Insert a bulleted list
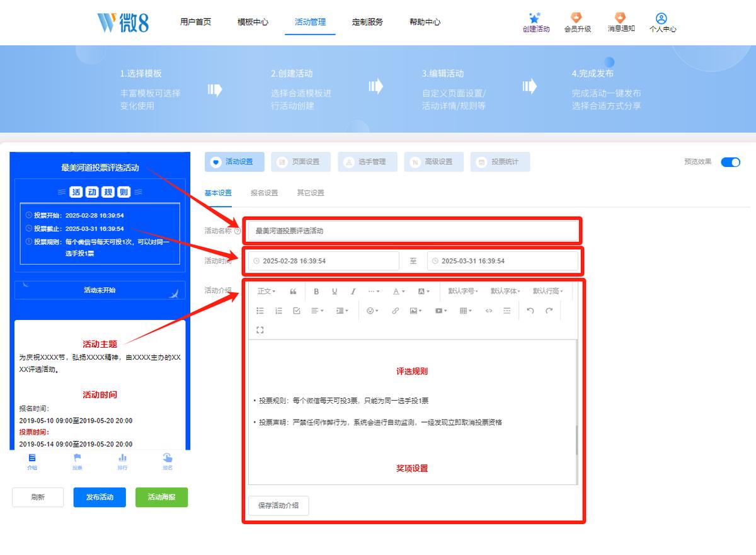This screenshot has width=756, height=555. click(260, 311)
